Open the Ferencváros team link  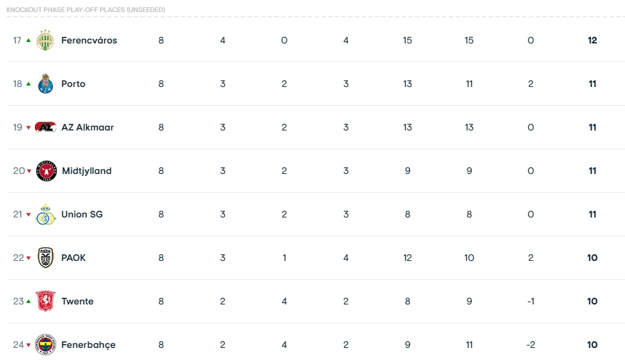(x=89, y=40)
